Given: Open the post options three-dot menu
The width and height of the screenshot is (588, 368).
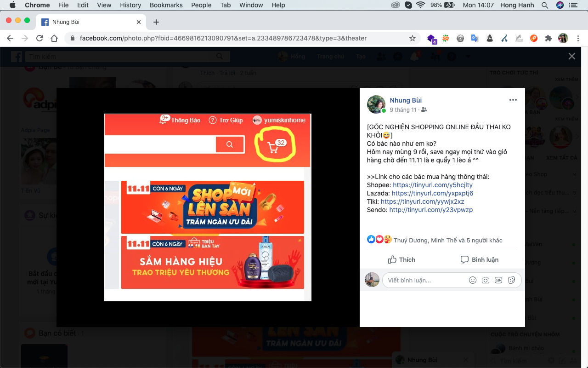Looking at the screenshot, I should click(x=513, y=100).
